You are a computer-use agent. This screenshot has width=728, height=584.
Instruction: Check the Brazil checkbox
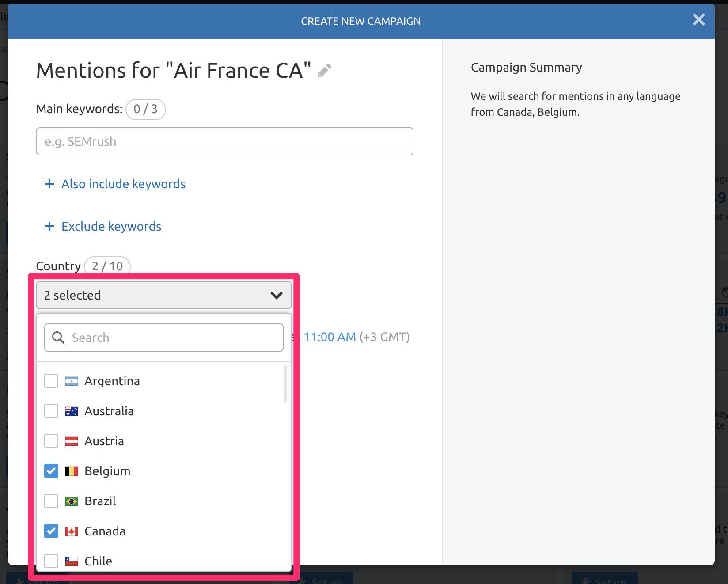pos(51,501)
